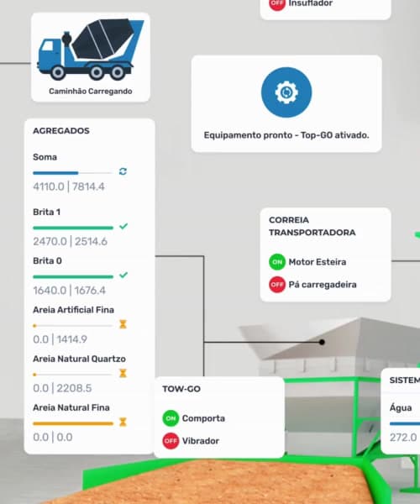
Task: Click the Brita 0 label
Action: pos(47,260)
